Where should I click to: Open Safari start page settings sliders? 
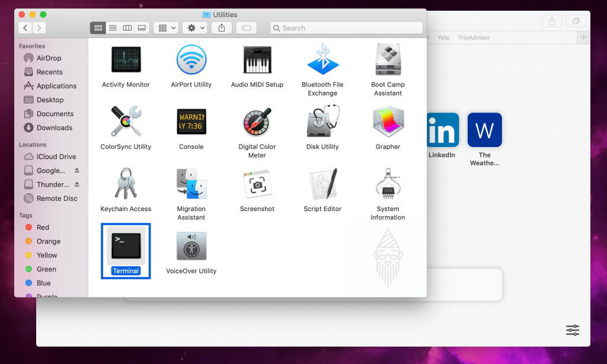click(x=573, y=330)
